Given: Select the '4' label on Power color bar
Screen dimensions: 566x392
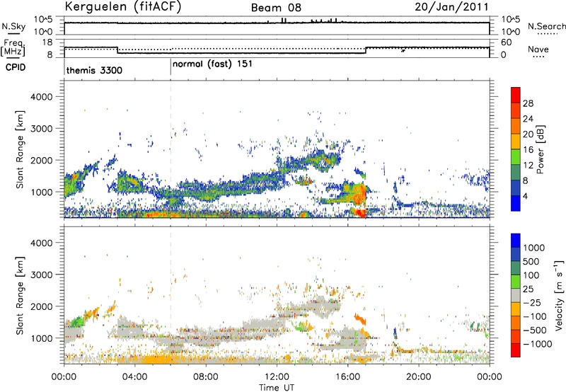Looking at the screenshot, I should pyautogui.click(x=526, y=196).
